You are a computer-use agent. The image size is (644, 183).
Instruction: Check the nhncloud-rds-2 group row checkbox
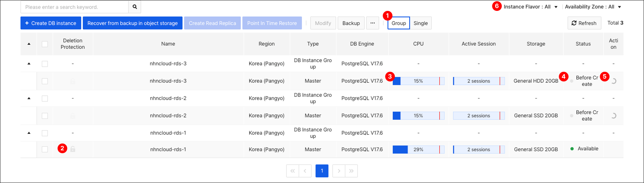tap(45, 98)
